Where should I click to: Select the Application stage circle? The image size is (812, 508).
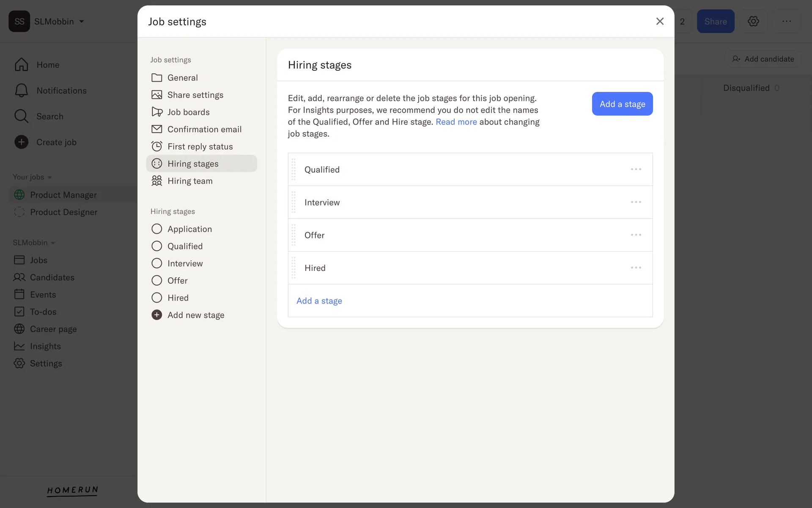tap(156, 229)
